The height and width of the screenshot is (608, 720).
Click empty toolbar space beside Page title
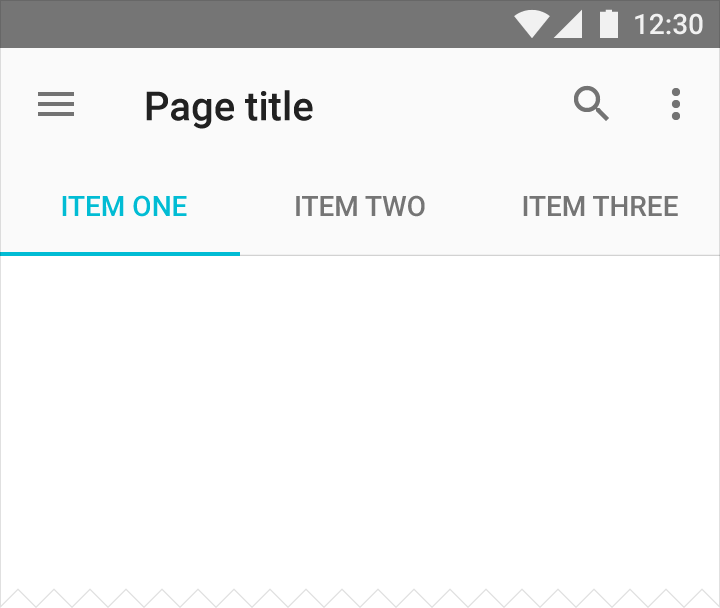(x=441, y=106)
